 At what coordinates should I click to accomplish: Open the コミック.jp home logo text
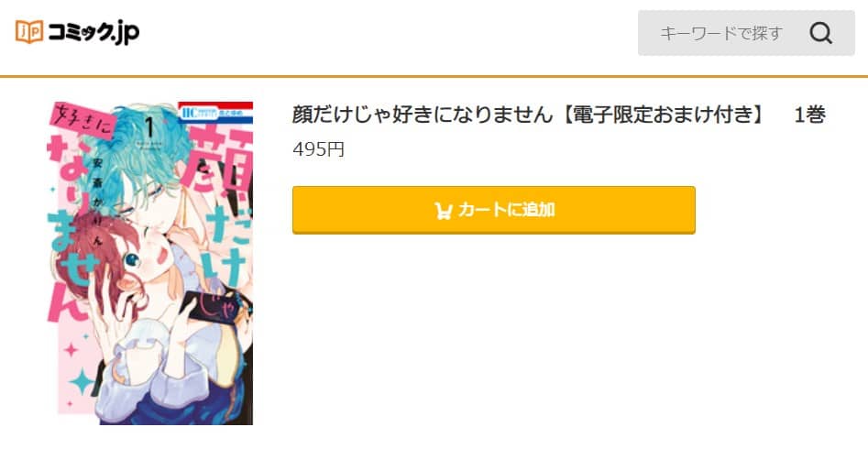(x=93, y=32)
